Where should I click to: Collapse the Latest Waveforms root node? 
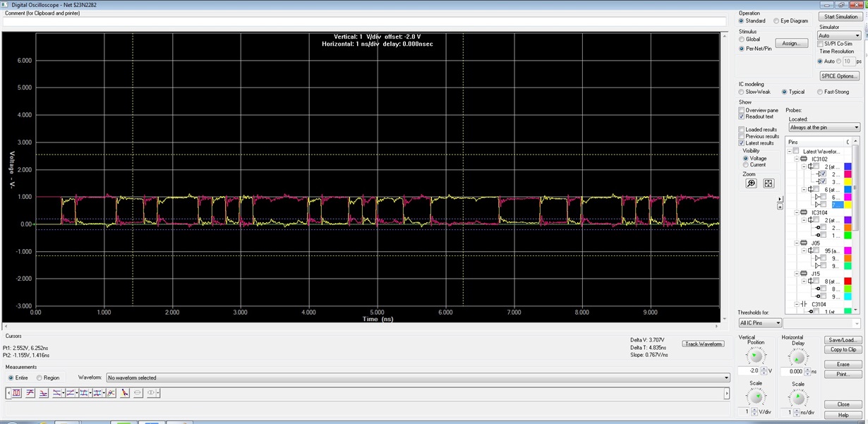click(790, 151)
